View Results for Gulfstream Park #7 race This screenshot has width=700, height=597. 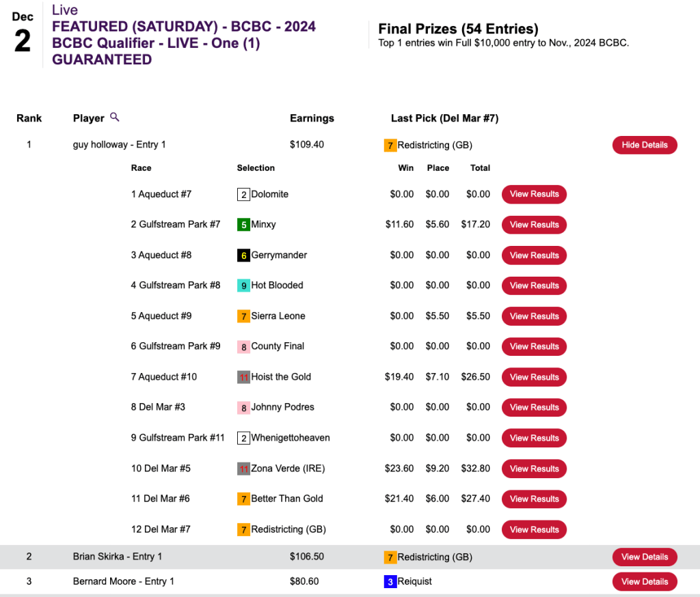[534, 225]
